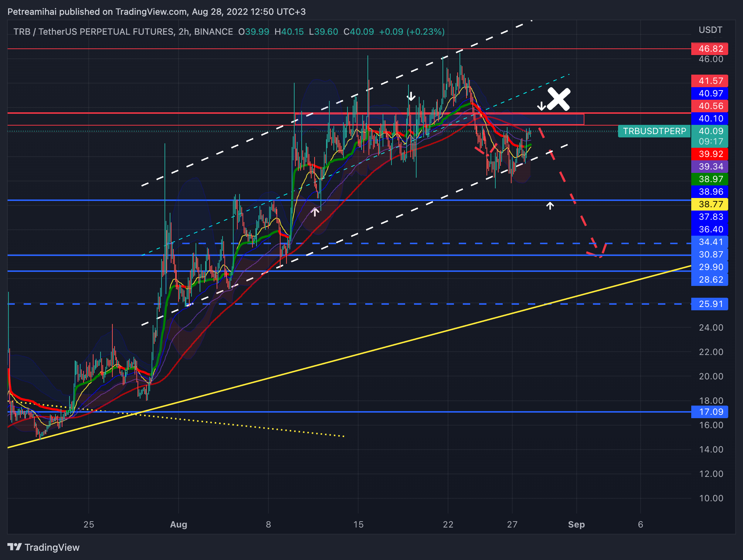
Task: Click the 27 date label on time axis
Action: [x=512, y=525]
